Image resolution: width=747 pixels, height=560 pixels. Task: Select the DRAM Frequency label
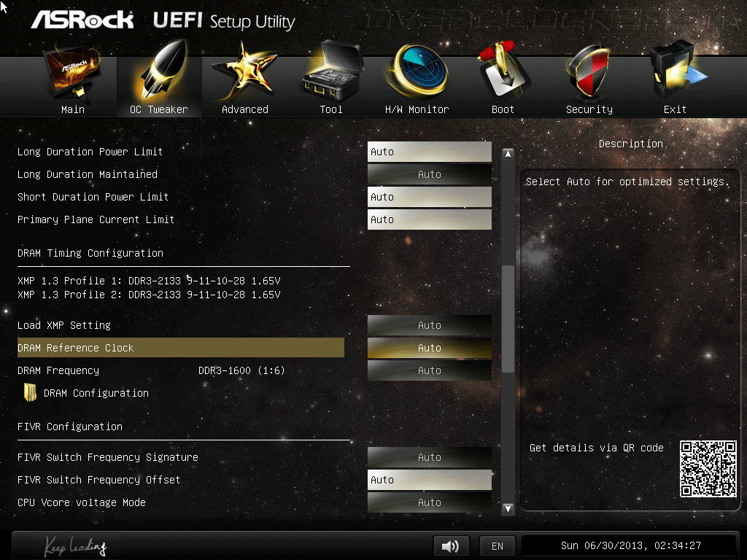tap(58, 370)
